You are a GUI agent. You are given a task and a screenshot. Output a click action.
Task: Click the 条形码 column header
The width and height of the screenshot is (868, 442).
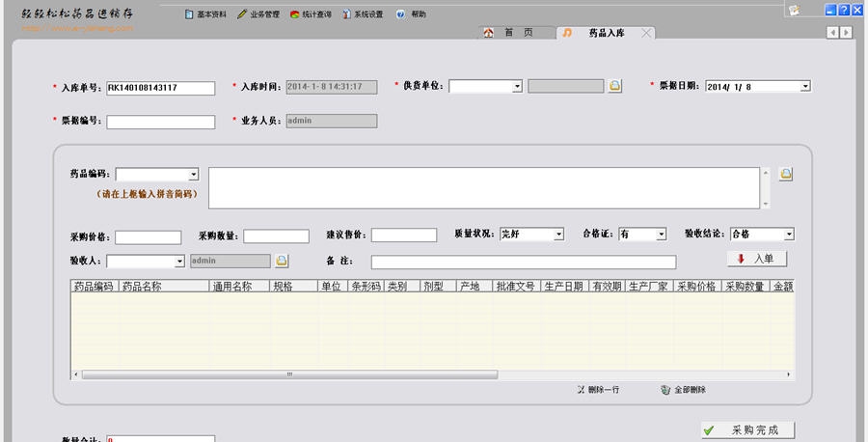point(366,287)
